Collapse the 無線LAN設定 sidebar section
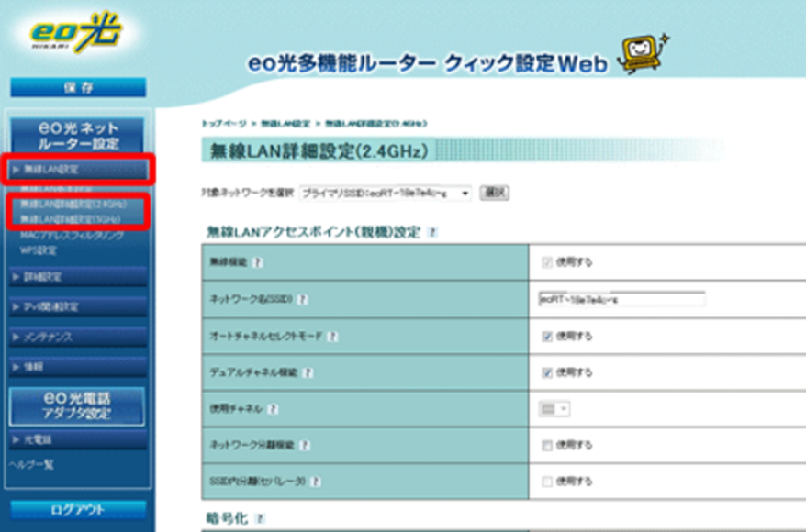This screenshot has height=532, width=806. coord(78,169)
